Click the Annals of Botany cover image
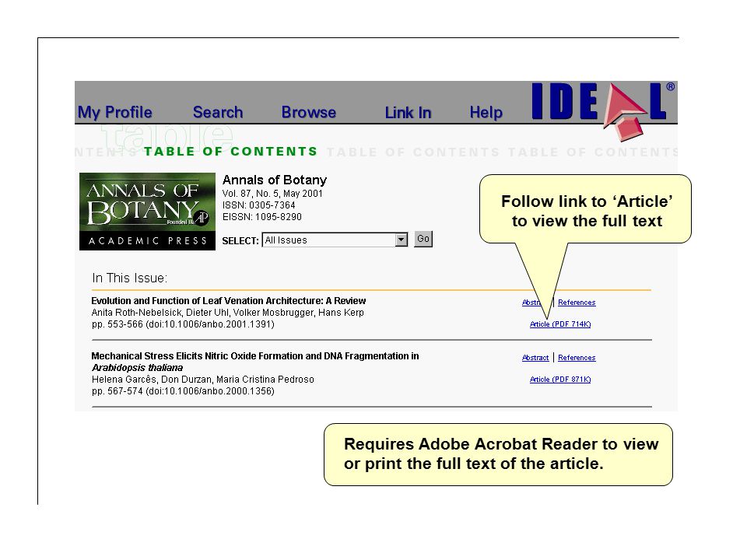 [147, 212]
